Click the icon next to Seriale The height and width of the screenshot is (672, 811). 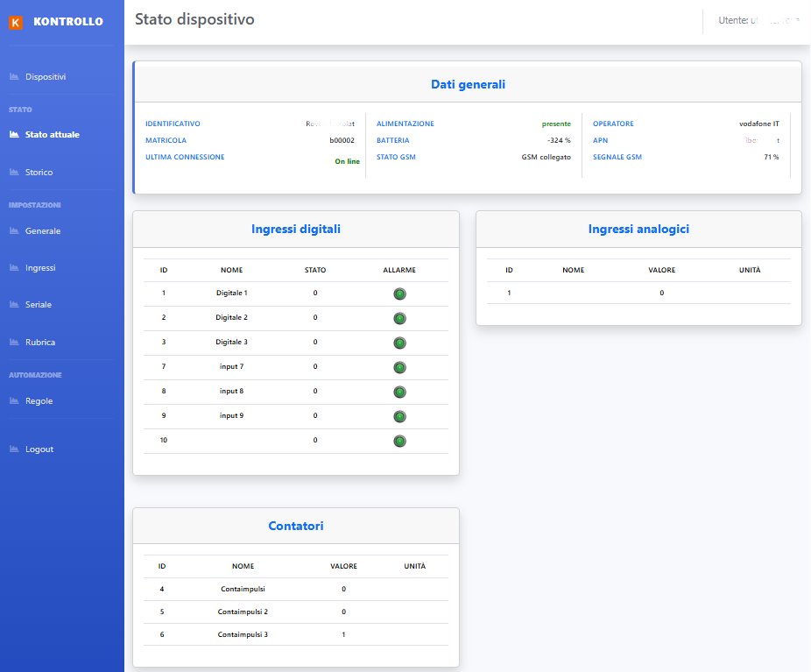(x=14, y=304)
